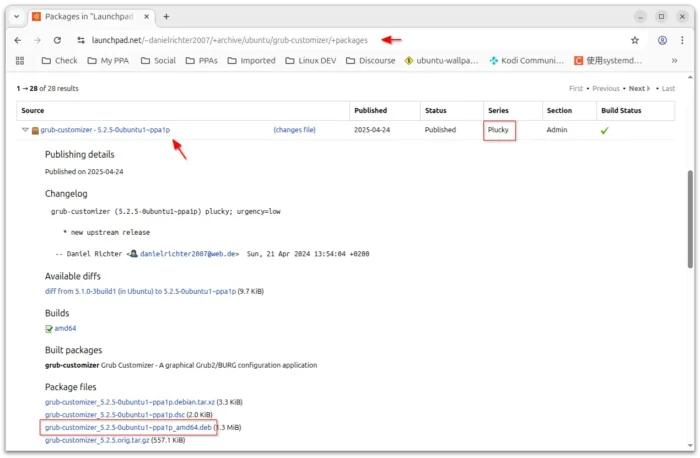Viewport: 700px width, 458px height.
Task: Show more bookmarks with the chevron
Action: [x=674, y=61]
